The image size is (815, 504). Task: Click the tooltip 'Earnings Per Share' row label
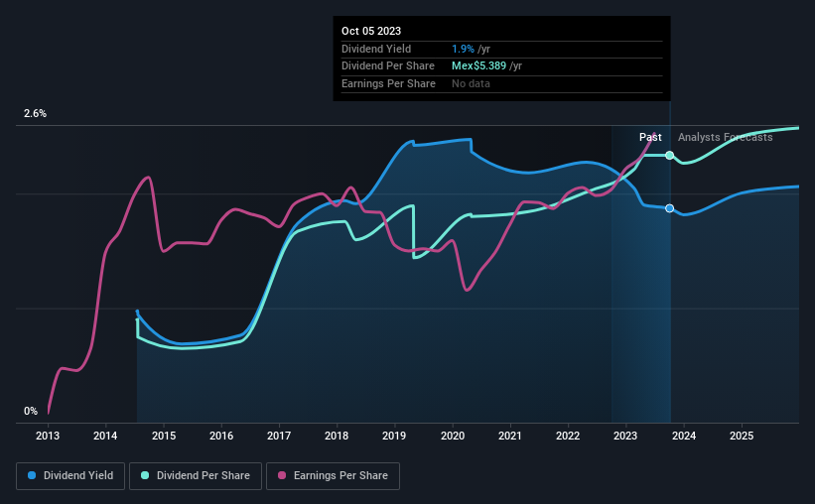(x=388, y=83)
